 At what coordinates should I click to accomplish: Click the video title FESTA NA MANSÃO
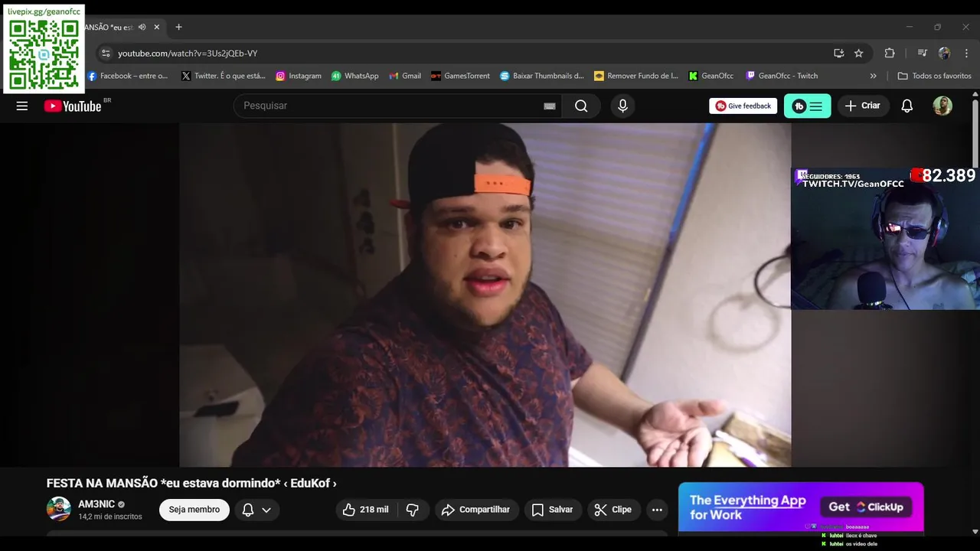coord(191,484)
